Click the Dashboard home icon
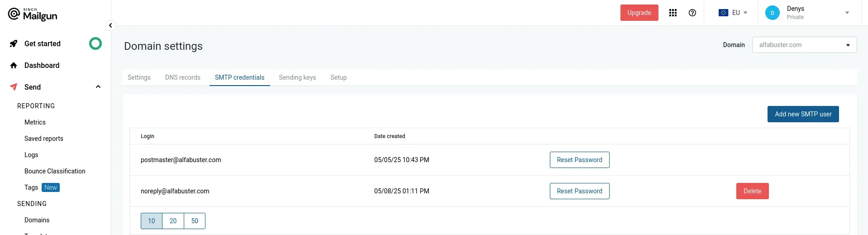Screen dimensions: 868x235 [x=14, y=65]
